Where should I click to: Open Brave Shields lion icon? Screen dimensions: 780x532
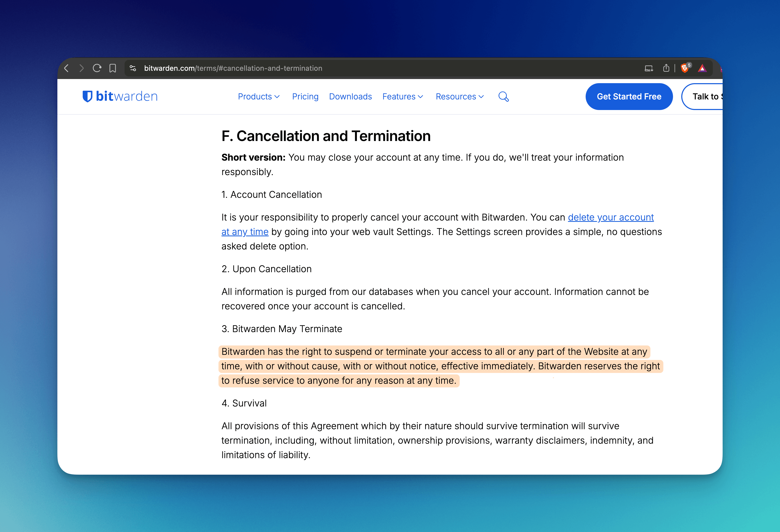(x=685, y=68)
